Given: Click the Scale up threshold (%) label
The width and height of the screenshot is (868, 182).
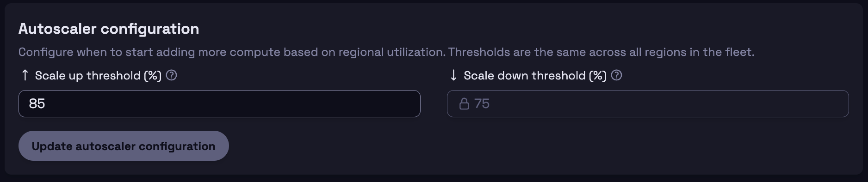Looking at the screenshot, I should [98, 76].
